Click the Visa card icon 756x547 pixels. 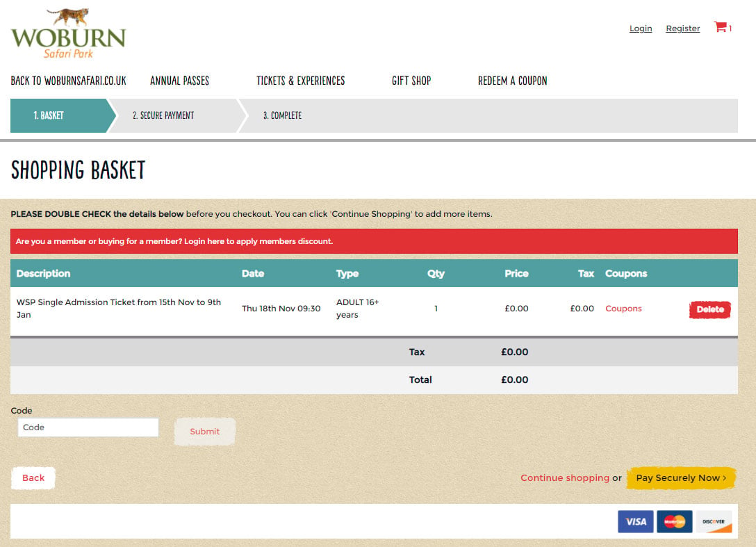coord(636,521)
